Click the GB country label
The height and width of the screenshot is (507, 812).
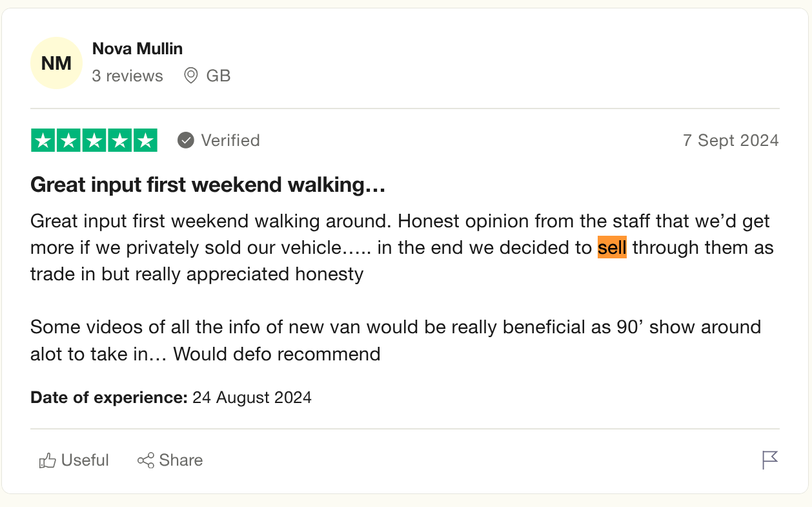(218, 76)
